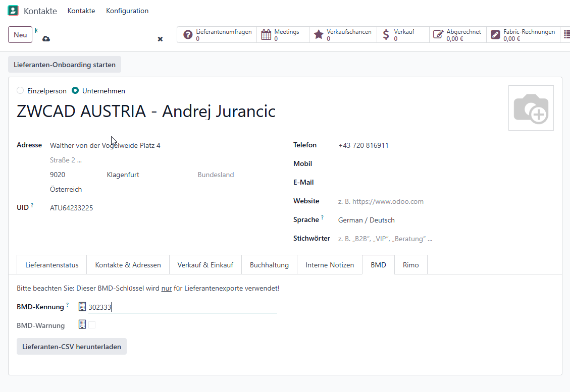This screenshot has height=392, width=570.
Task: Switch to the Interne Notizen tab
Action: pyautogui.click(x=330, y=265)
